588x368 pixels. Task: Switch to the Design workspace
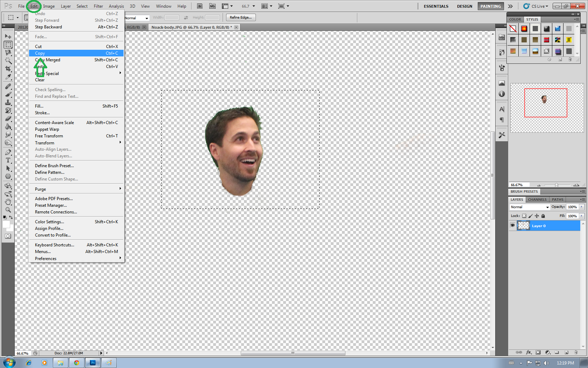464,6
